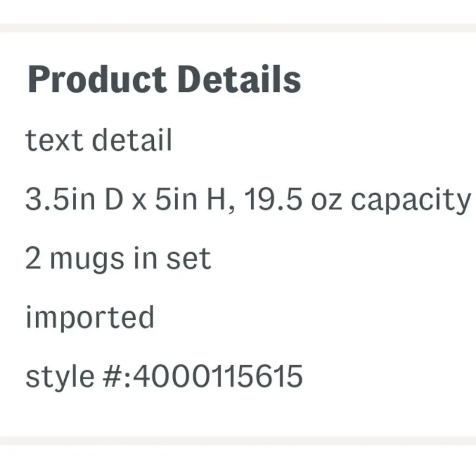The width and height of the screenshot is (476, 476).
Task: Click the word 'set'
Action: 188,258
